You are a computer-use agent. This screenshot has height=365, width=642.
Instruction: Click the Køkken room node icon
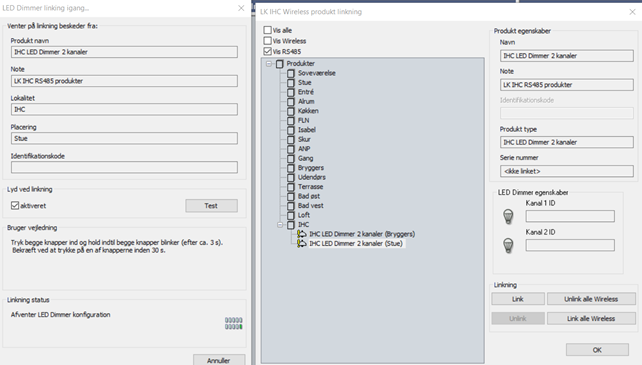pos(291,111)
